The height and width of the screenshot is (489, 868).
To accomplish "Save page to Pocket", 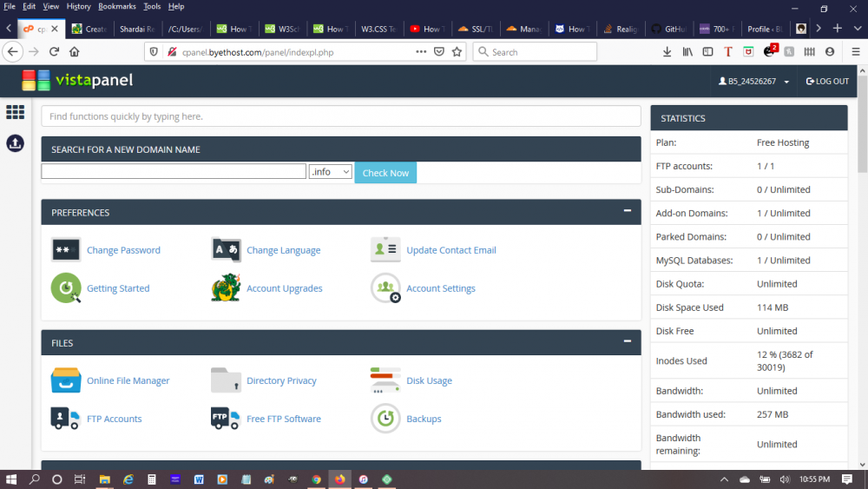I will [x=439, y=52].
